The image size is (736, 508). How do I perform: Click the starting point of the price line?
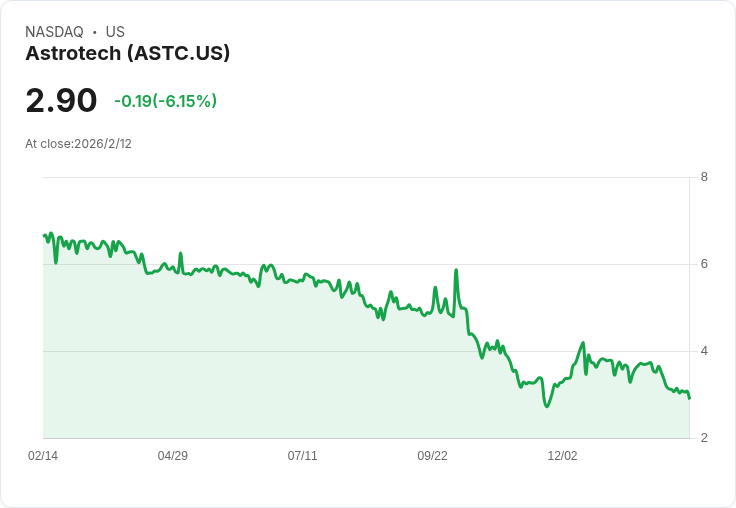44,235
